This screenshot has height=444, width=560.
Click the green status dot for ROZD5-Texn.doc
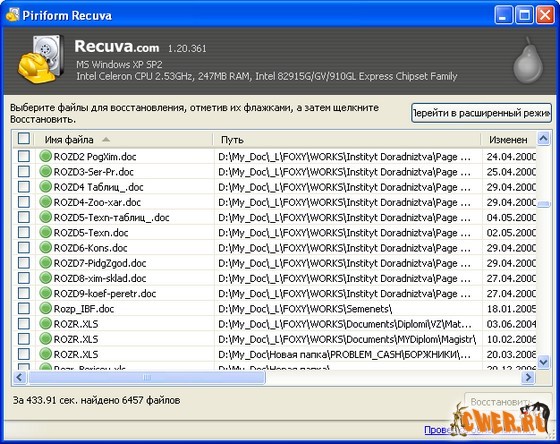pos(45,232)
